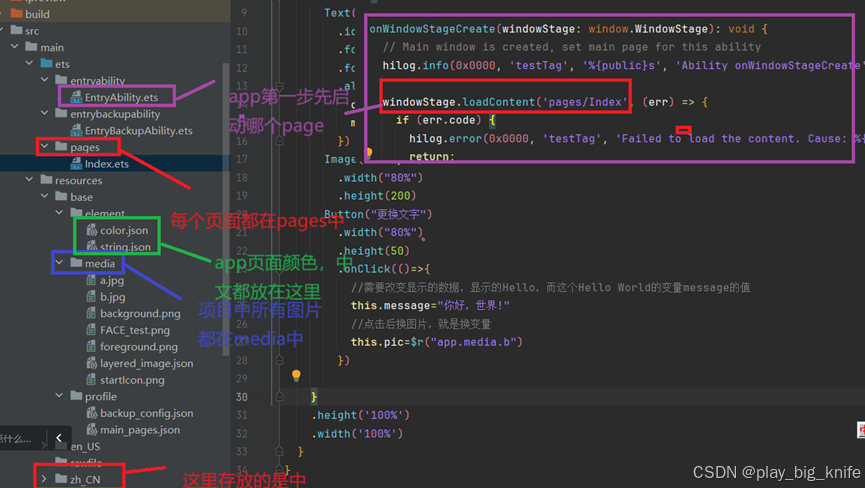Click the startIcon.png file icon
The image size is (865, 488).
pyautogui.click(x=92, y=380)
